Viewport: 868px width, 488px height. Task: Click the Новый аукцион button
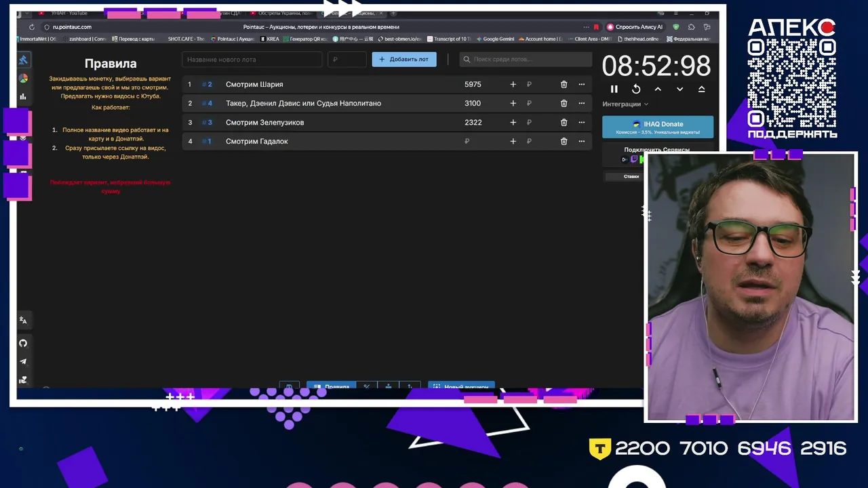coord(461,386)
